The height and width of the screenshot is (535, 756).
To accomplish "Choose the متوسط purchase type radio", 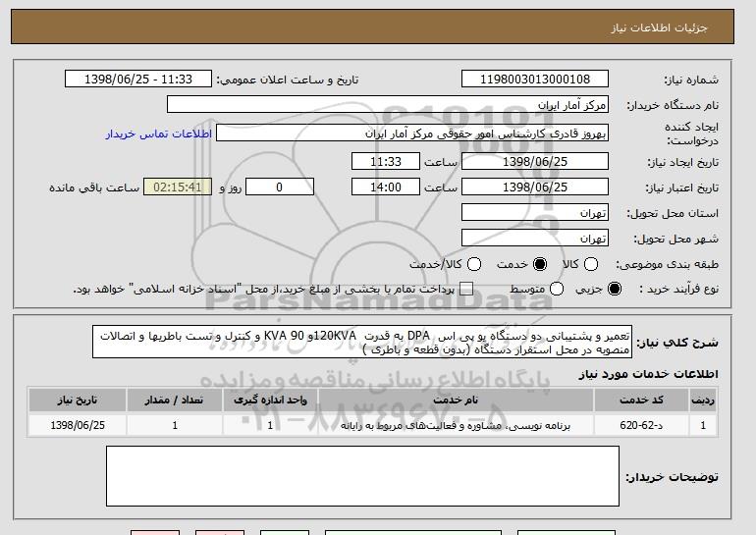I will click(x=557, y=290).
